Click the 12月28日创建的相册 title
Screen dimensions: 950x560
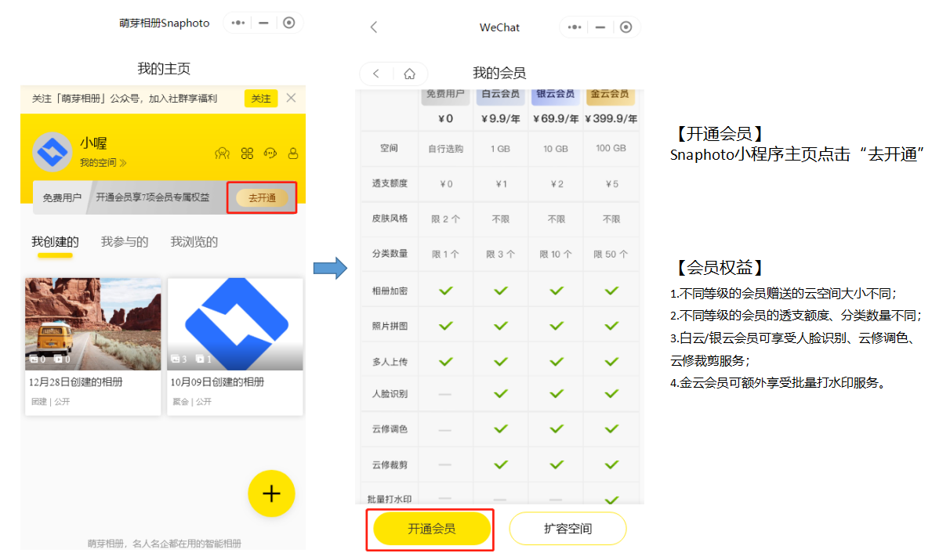coord(75,382)
